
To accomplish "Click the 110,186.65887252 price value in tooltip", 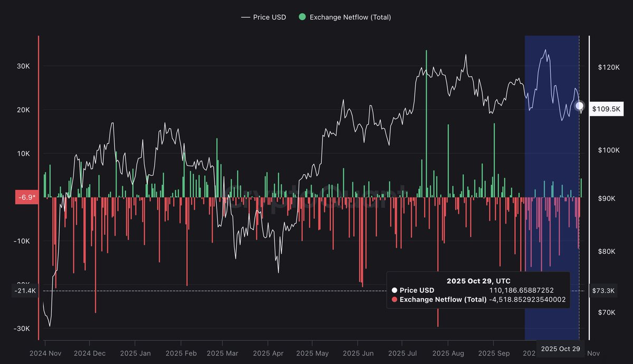I will click(521, 290).
